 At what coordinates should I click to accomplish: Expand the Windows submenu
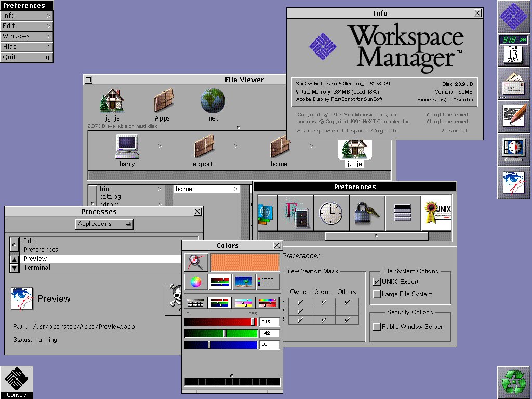27,36
